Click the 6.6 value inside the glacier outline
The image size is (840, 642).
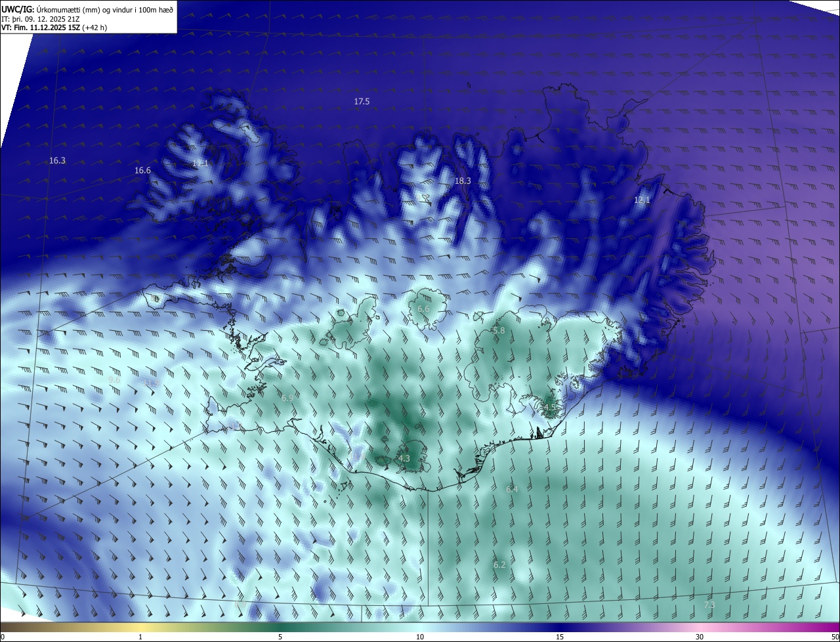click(x=423, y=309)
